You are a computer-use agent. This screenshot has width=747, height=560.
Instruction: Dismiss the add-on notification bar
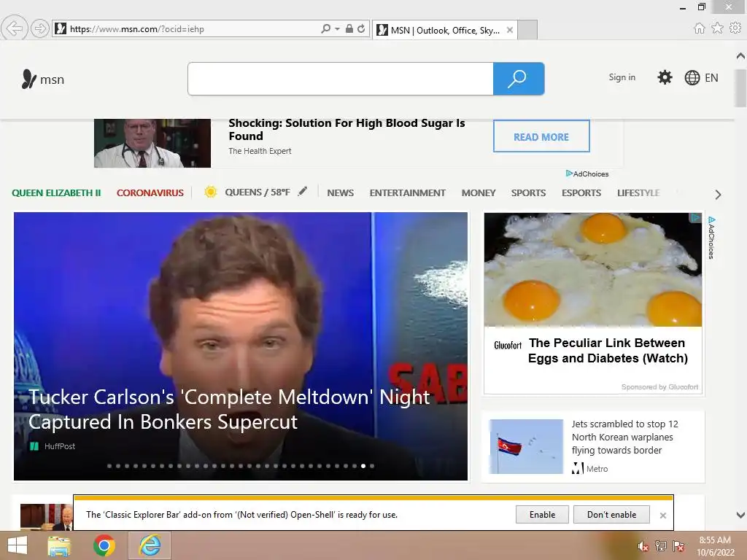point(662,516)
